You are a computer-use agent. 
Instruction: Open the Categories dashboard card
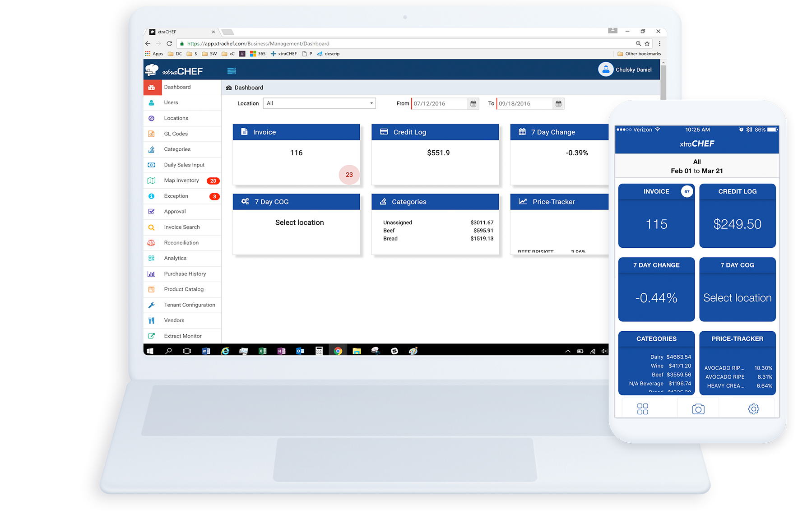(x=435, y=224)
